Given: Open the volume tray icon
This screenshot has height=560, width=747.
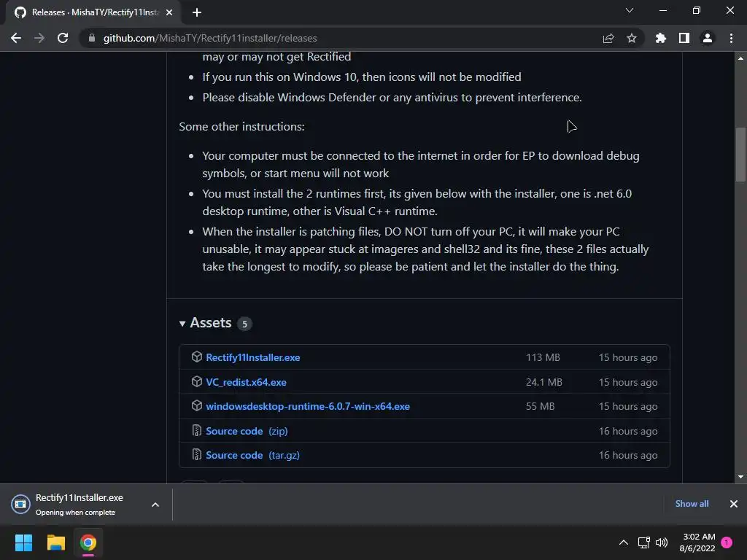Looking at the screenshot, I should 662,542.
